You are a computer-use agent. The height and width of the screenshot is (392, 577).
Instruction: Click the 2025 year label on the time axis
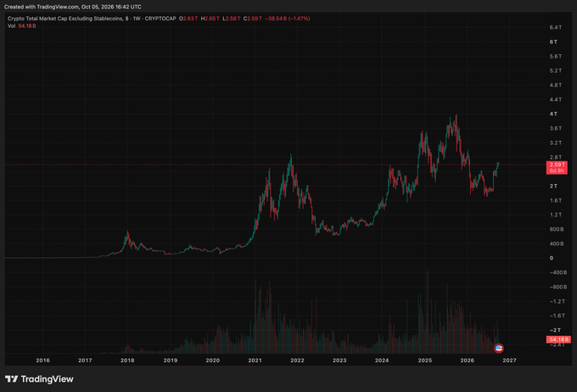click(x=425, y=361)
